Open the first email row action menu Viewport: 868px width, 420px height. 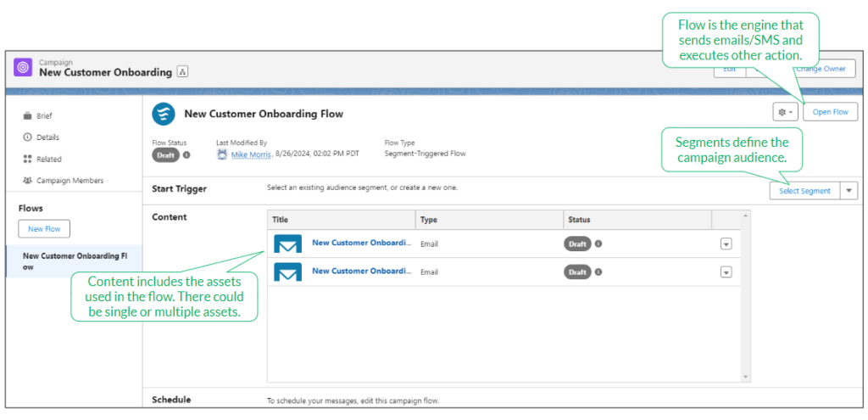[726, 244]
